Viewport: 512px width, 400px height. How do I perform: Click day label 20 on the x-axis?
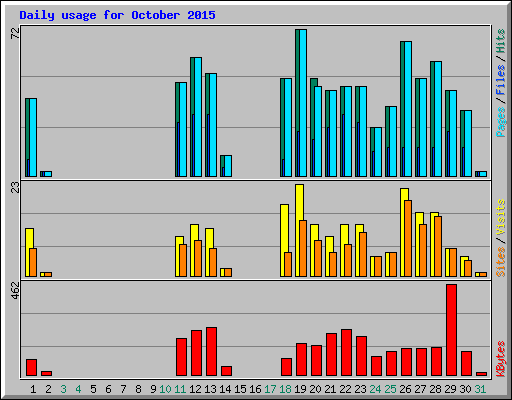pyautogui.click(x=315, y=389)
